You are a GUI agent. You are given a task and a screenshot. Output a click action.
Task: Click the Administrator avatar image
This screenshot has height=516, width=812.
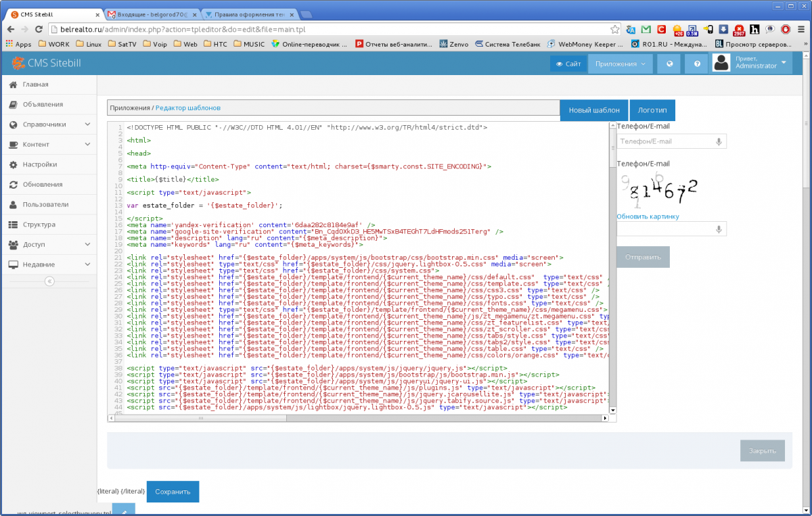click(x=721, y=64)
